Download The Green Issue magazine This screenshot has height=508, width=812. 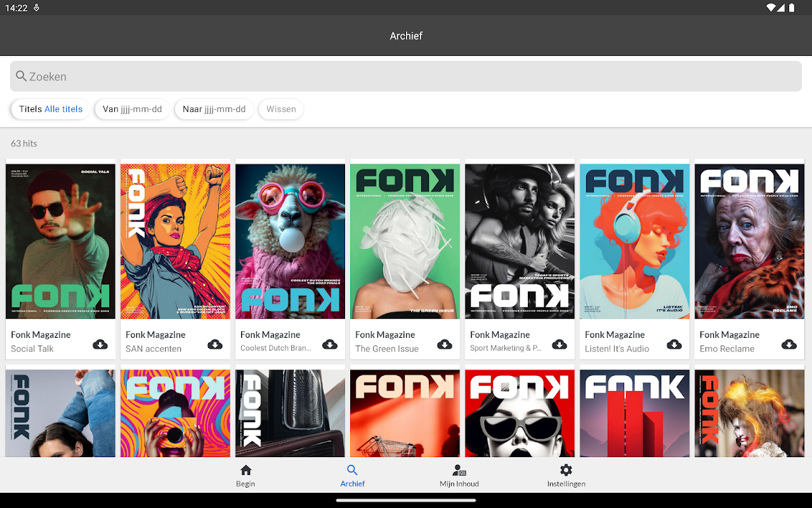pos(445,344)
